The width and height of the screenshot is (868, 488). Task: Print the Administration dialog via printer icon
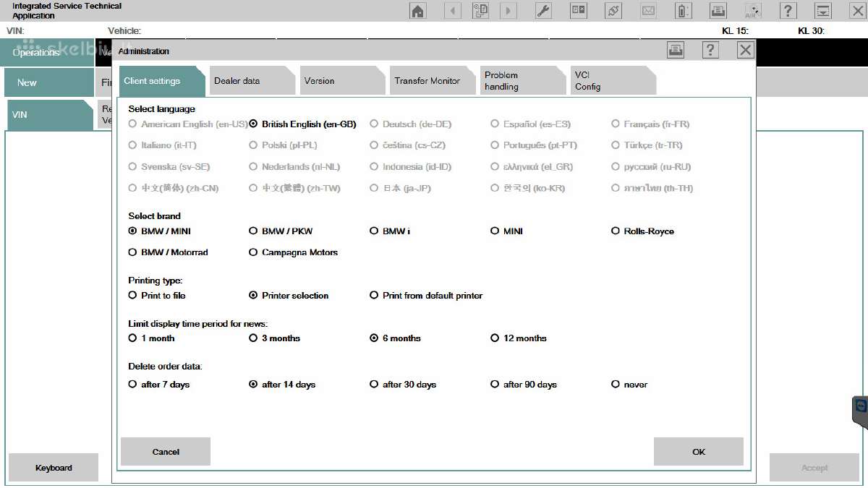(x=676, y=50)
